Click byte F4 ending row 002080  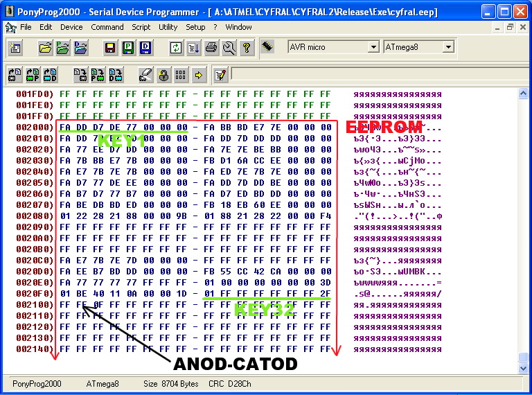point(326,216)
